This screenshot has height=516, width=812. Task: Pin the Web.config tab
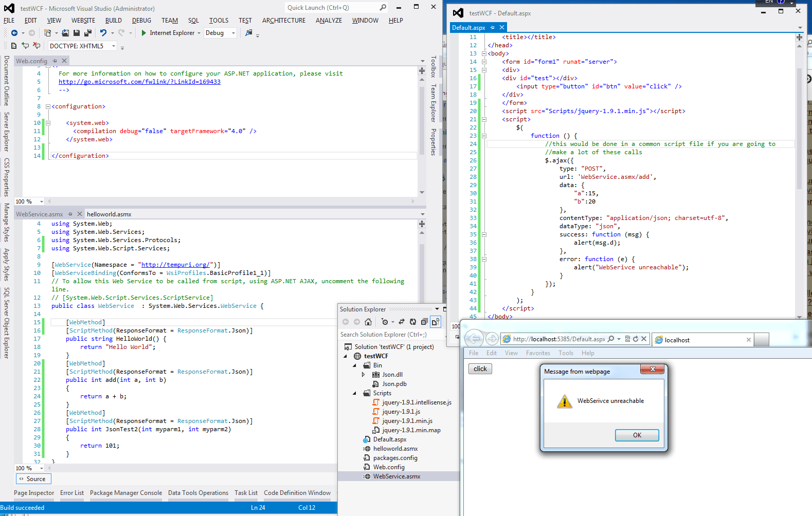[55, 61]
